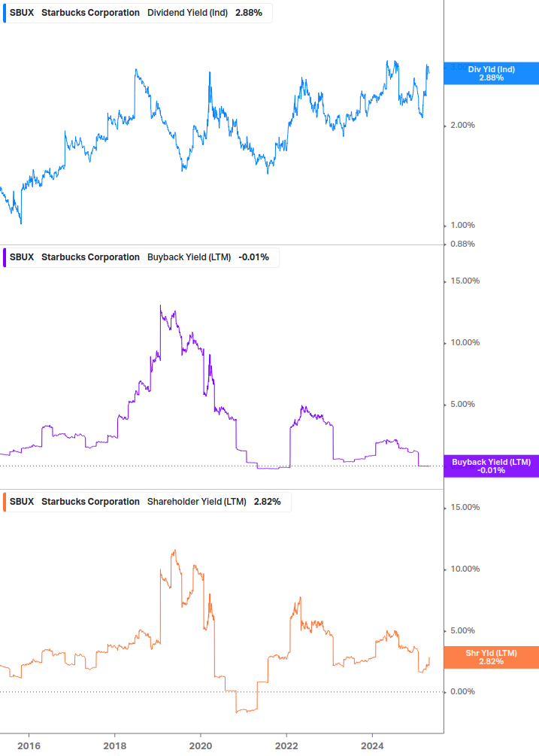
Task: Click the 2016 label on the time axis
Action: 29,746
